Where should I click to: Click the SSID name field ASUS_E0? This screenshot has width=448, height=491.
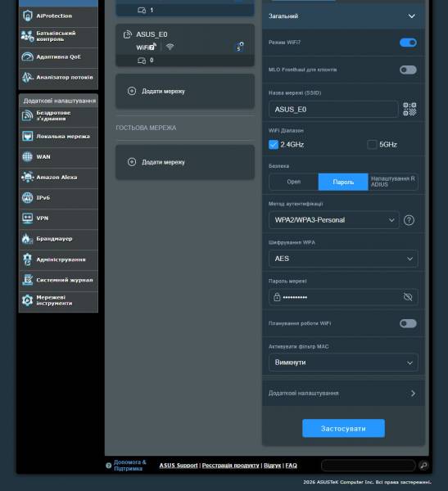(x=333, y=110)
